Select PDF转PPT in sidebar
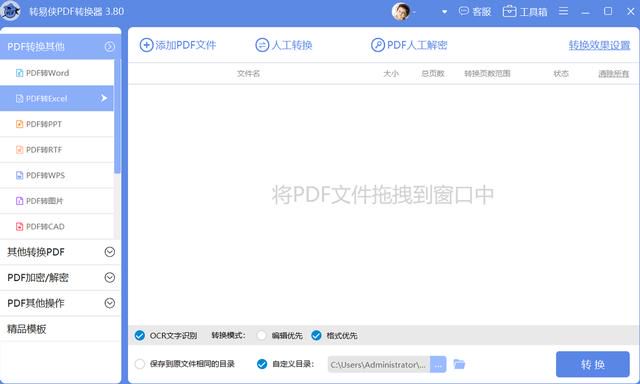640x384 pixels. click(57, 124)
